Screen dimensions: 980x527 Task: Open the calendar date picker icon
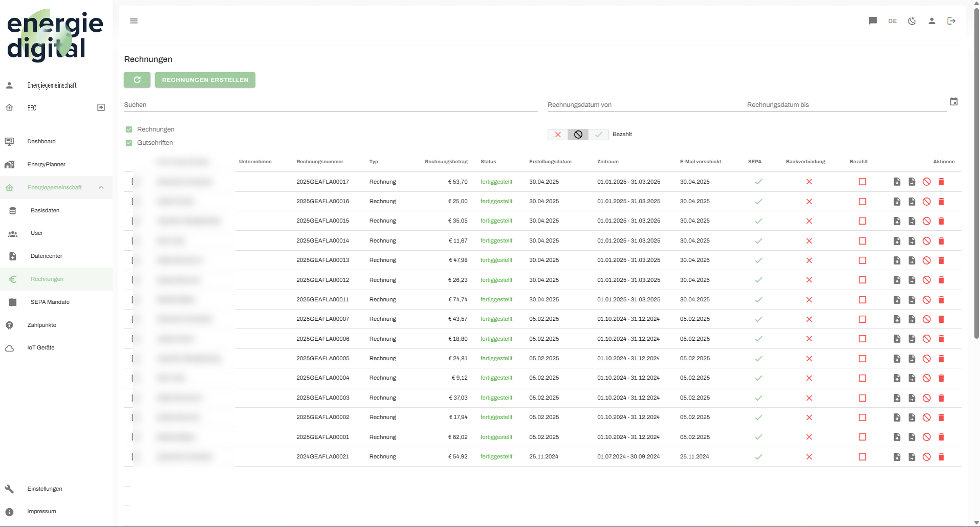pos(953,102)
